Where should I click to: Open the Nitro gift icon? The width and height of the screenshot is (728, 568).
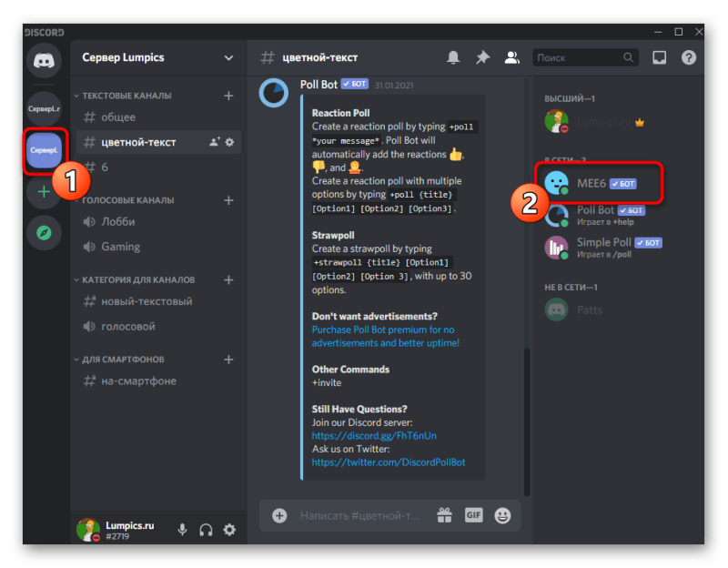click(444, 515)
